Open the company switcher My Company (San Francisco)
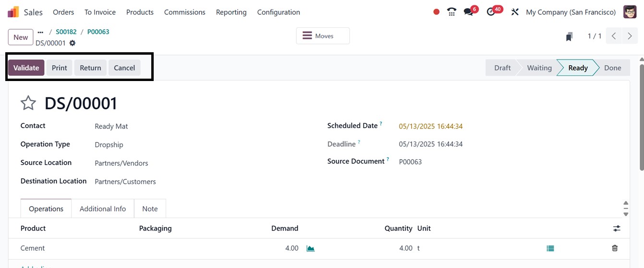 (x=571, y=12)
